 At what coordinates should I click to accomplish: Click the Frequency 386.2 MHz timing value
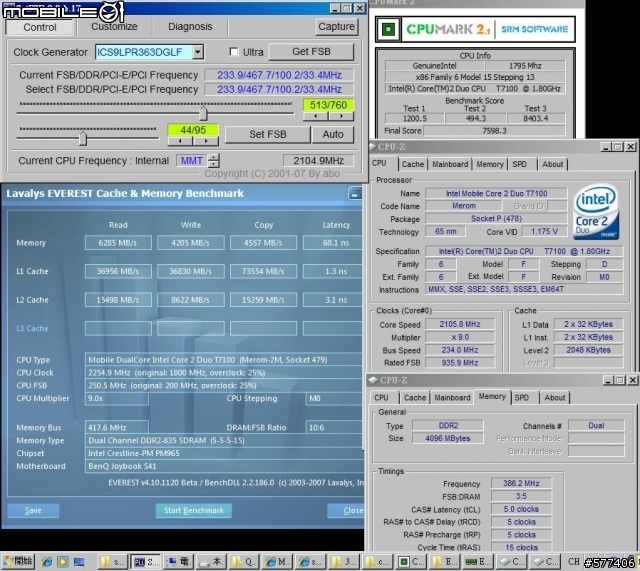(x=521, y=483)
